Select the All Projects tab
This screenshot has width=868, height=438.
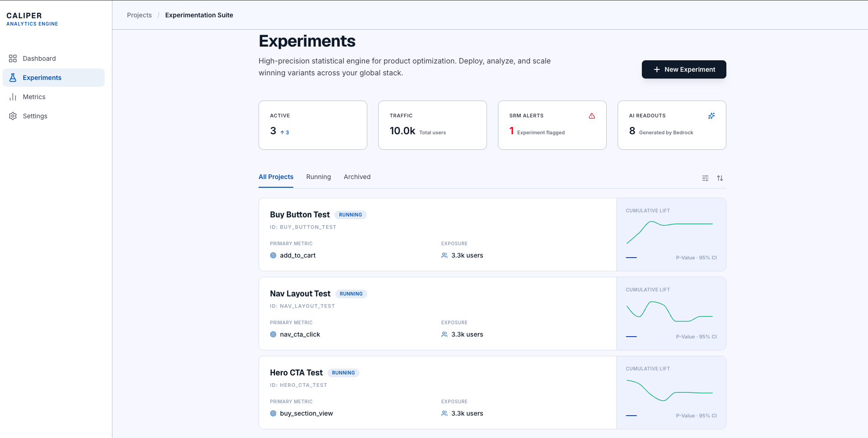[276, 177]
